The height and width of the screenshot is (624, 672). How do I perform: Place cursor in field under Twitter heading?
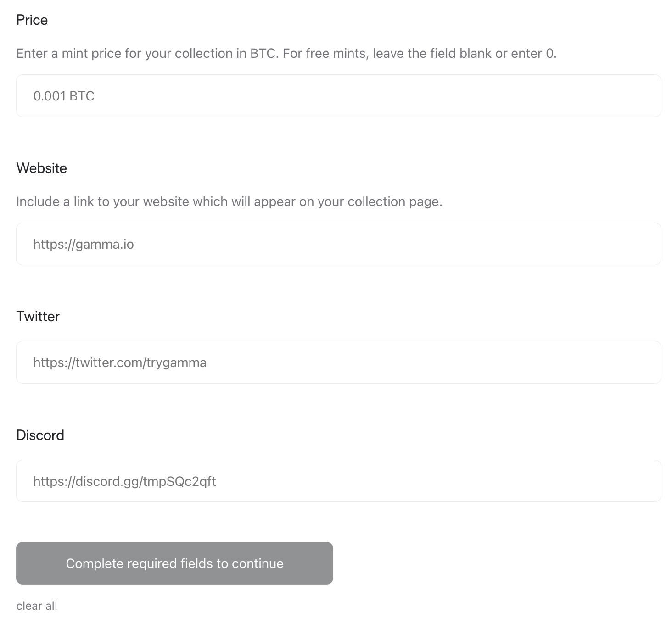pos(338,362)
